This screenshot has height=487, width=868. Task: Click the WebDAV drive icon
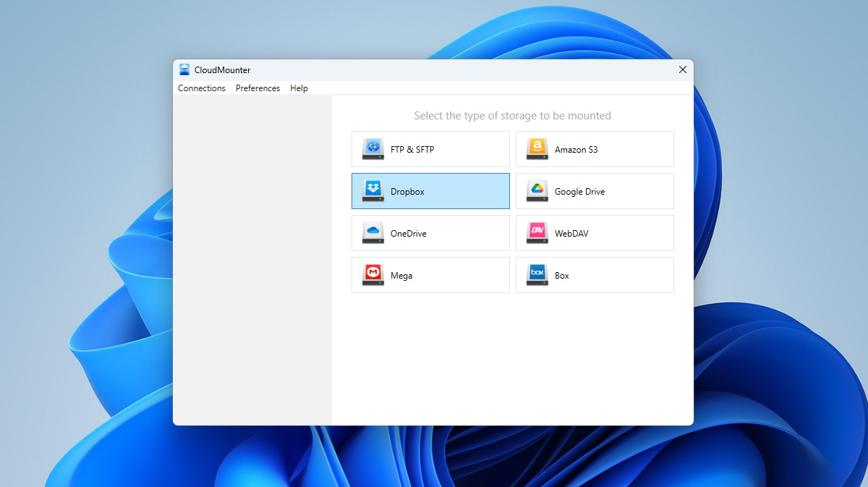point(537,232)
